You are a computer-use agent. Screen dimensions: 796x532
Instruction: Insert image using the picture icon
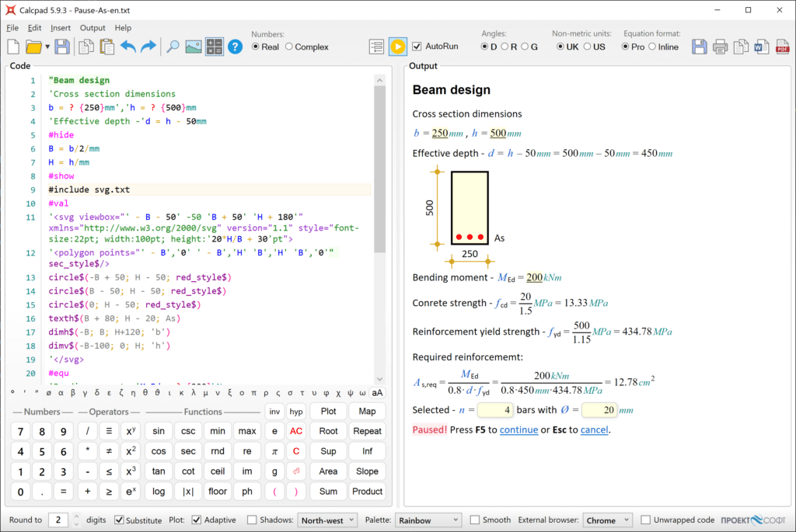pyautogui.click(x=194, y=47)
